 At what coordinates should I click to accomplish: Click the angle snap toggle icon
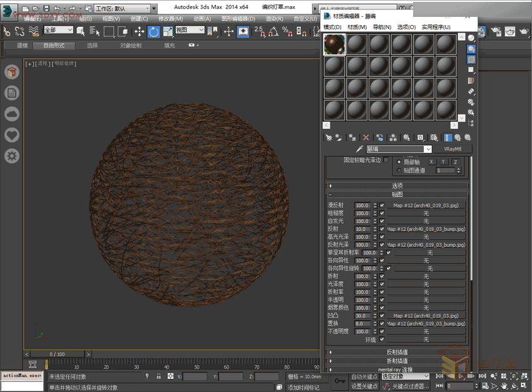(273, 31)
